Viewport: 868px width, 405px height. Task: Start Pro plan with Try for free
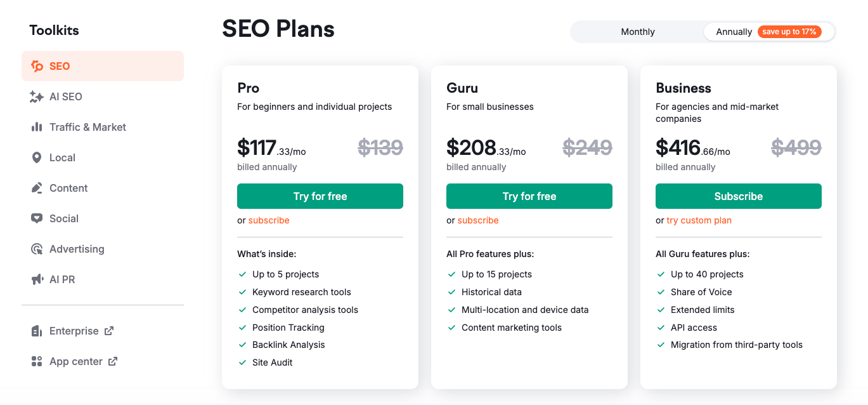(320, 196)
